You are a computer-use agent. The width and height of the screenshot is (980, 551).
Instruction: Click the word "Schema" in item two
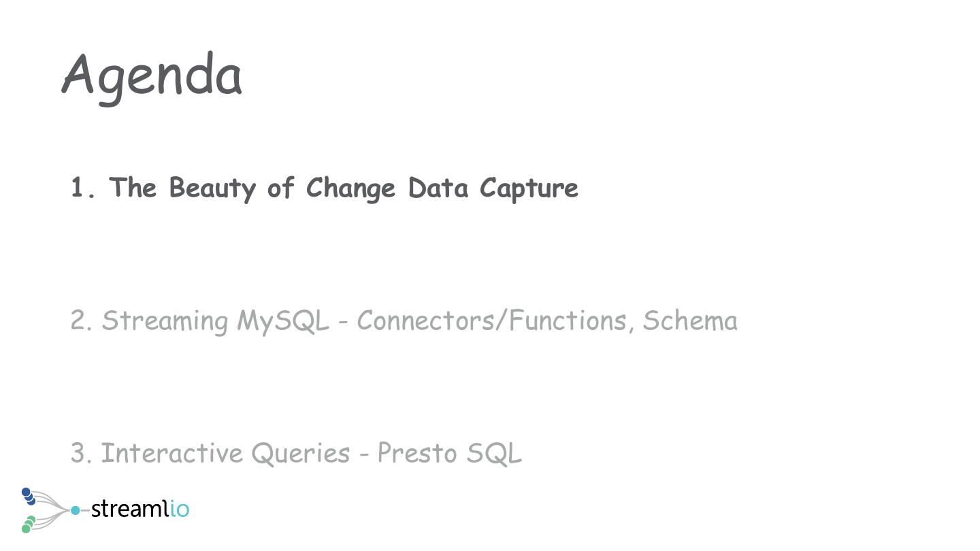(x=689, y=320)
